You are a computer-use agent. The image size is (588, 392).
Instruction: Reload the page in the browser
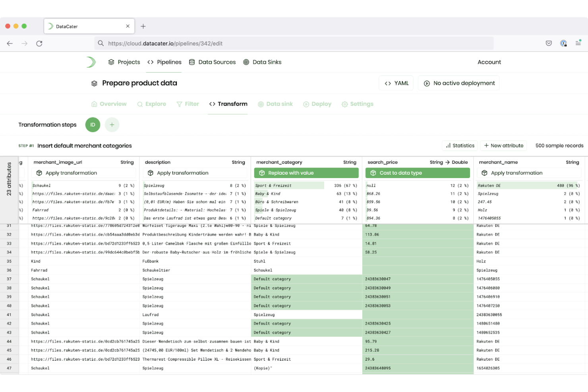(39, 43)
